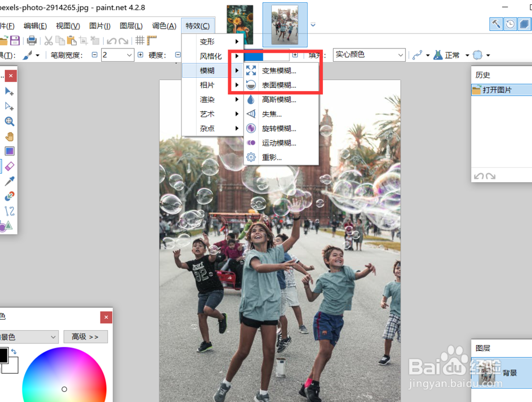Open the 图层(L) menu
Screen dimensions: 532x402
131,26
